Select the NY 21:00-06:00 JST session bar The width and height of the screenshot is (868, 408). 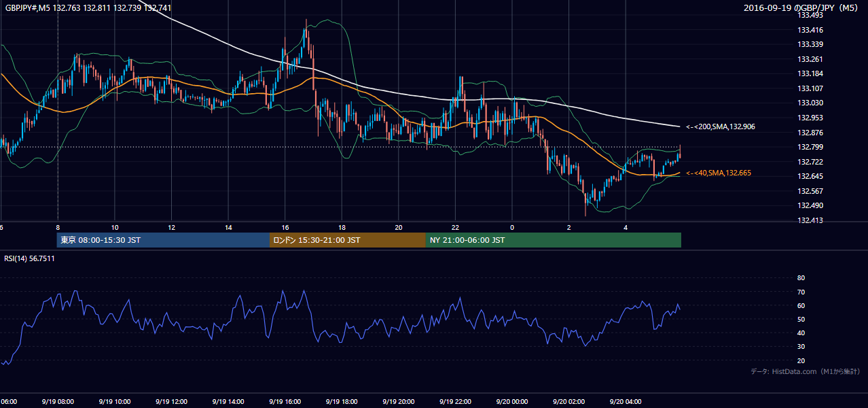(x=554, y=240)
